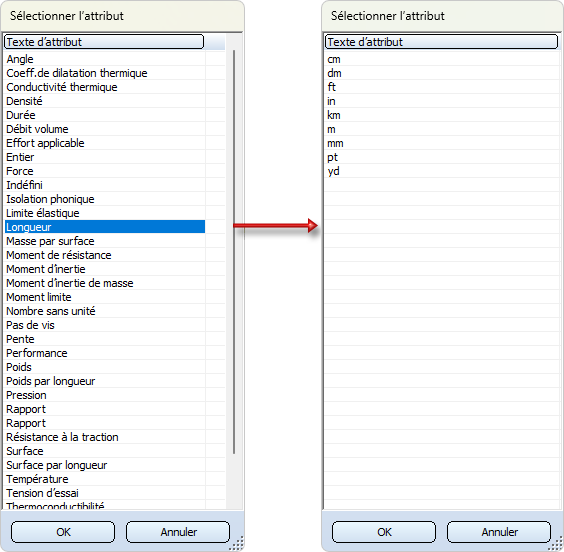Select the Durée row
Screen dimensions: 564x552
pyautogui.click(x=105, y=115)
